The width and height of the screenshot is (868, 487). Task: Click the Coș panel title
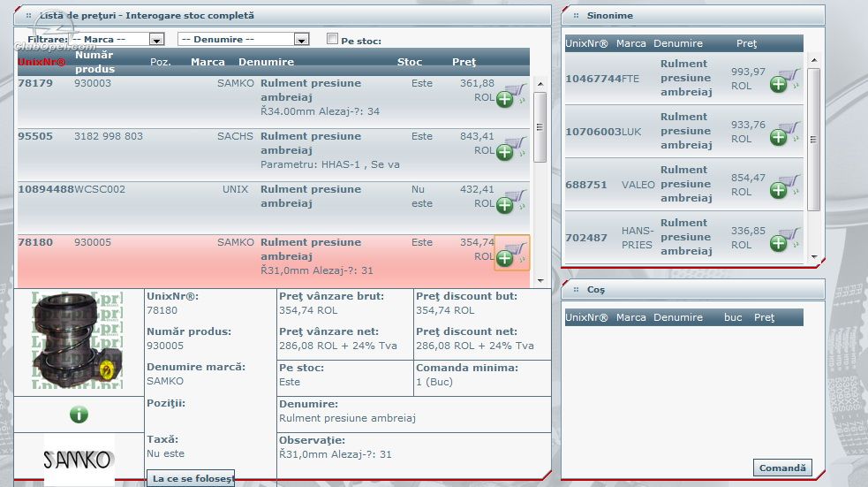click(596, 289)
